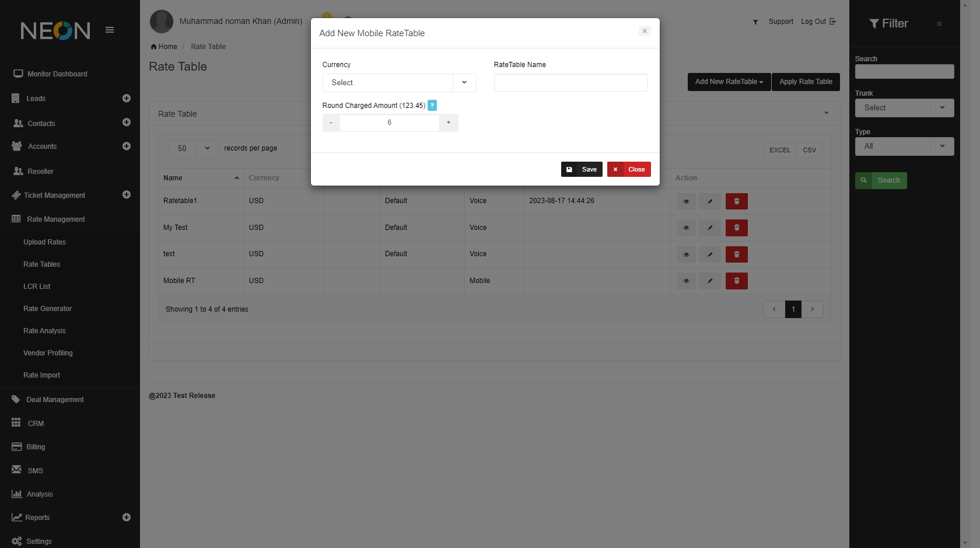Expand the Add New RateTable dropdown button
The height and width of the screenshot is (548, 980).
click(x=729, y=82)
